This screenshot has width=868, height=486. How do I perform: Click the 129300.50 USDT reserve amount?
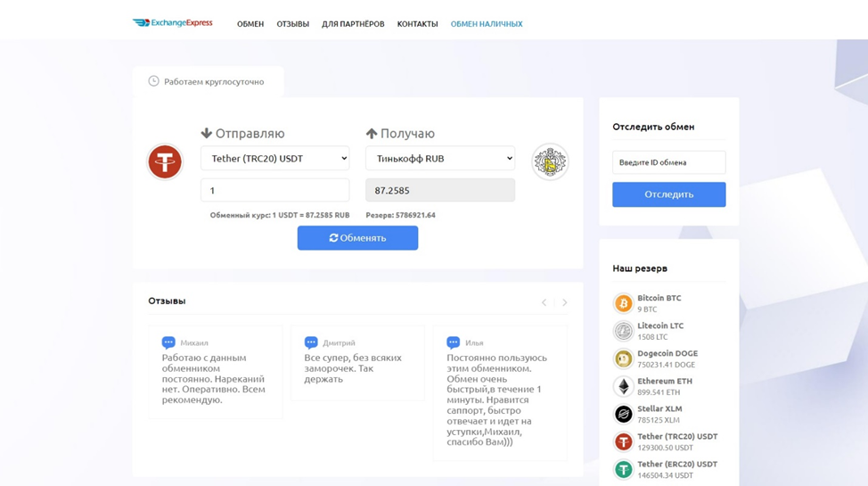666,448
